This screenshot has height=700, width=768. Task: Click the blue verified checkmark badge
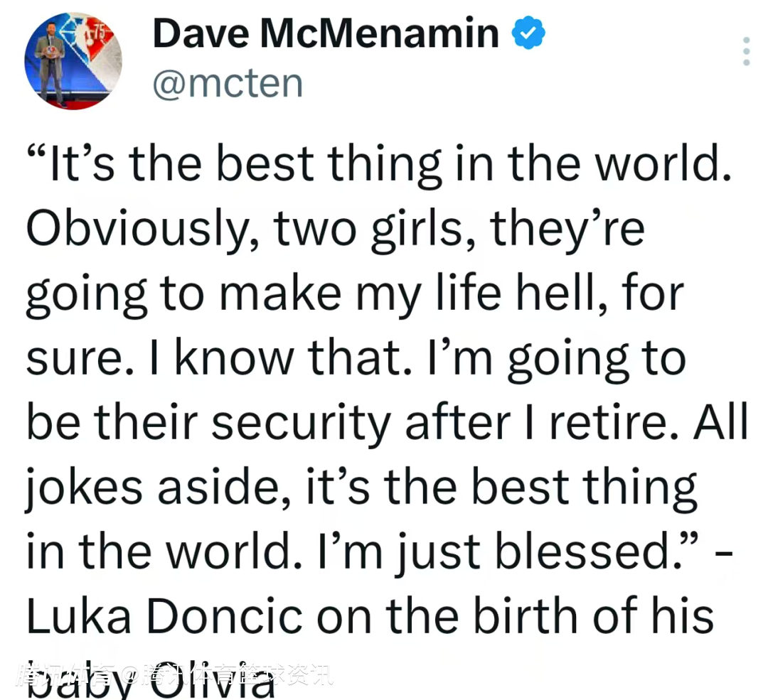(x=528, y=33)
